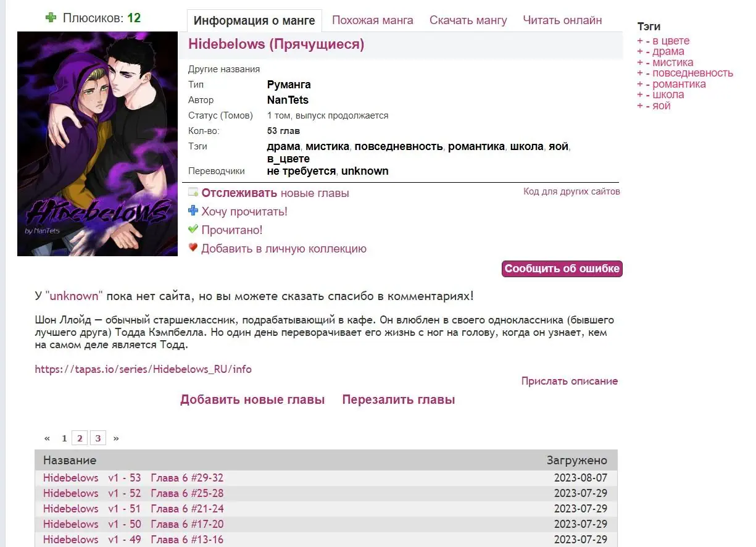The width and height of the screenshot is (756, 547).
Task: Open chapter v1 - 53 Глава 6 #29-32
Action: [133, 478]
